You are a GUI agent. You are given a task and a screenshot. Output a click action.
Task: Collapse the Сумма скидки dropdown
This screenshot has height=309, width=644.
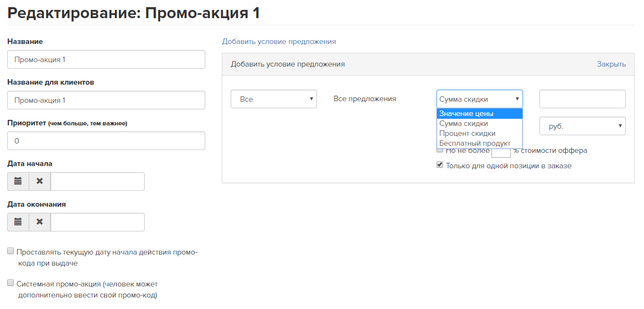click(479, 99)
